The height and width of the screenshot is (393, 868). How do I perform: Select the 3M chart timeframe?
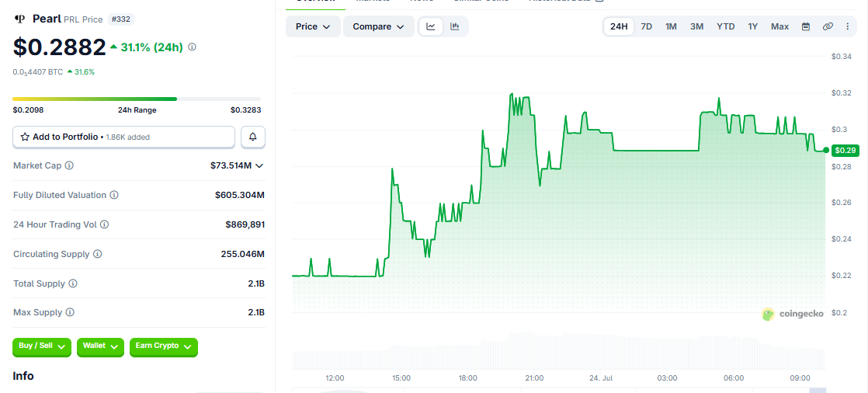coord(696,26)
